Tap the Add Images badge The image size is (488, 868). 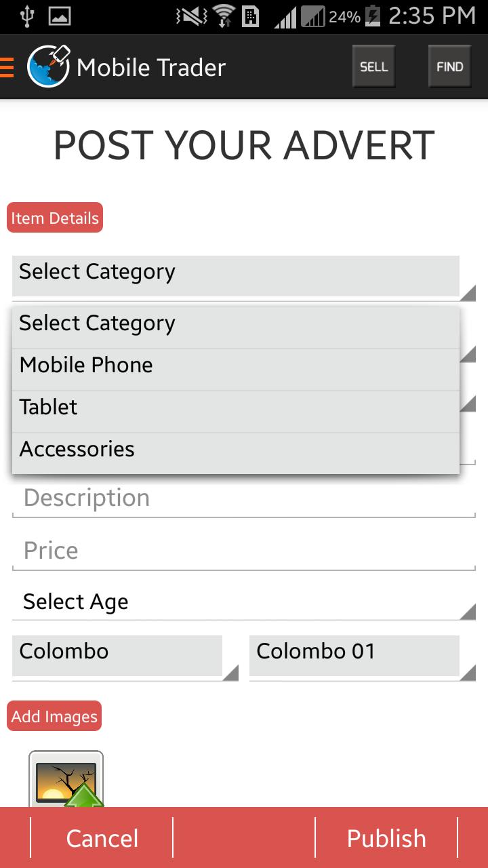tap(54, 715)
